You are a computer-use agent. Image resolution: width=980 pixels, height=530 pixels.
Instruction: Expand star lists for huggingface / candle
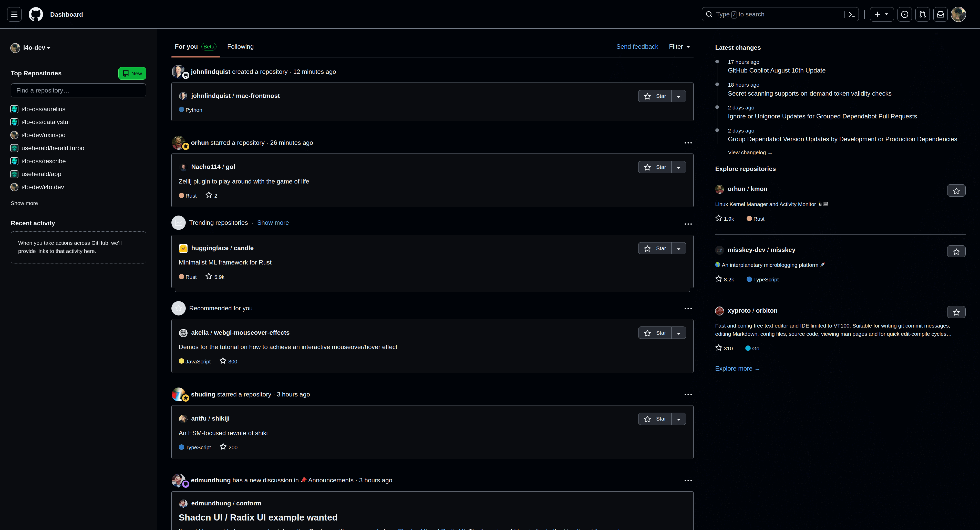click(679, 248)
